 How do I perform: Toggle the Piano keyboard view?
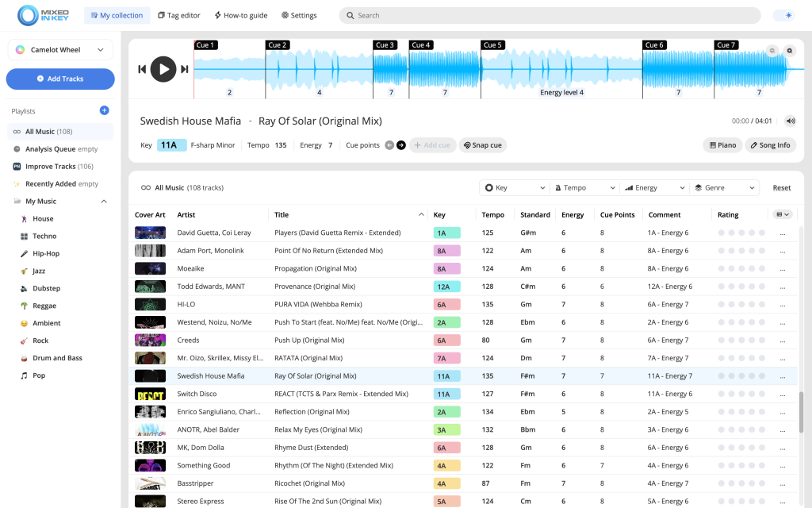[722, 145]
